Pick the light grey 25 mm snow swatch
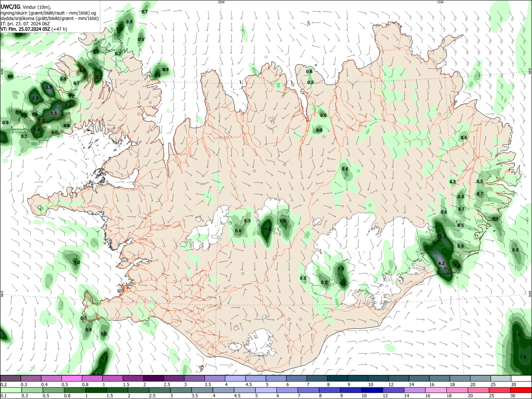The height and width of the screenshot is (399, 532). [x=501, y=379]
